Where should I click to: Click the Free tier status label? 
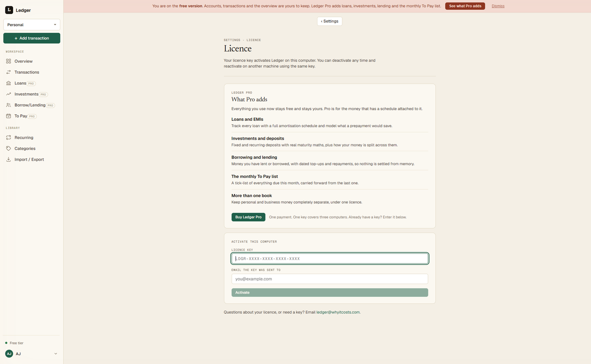pyautogui.click(x=16, y=343)
